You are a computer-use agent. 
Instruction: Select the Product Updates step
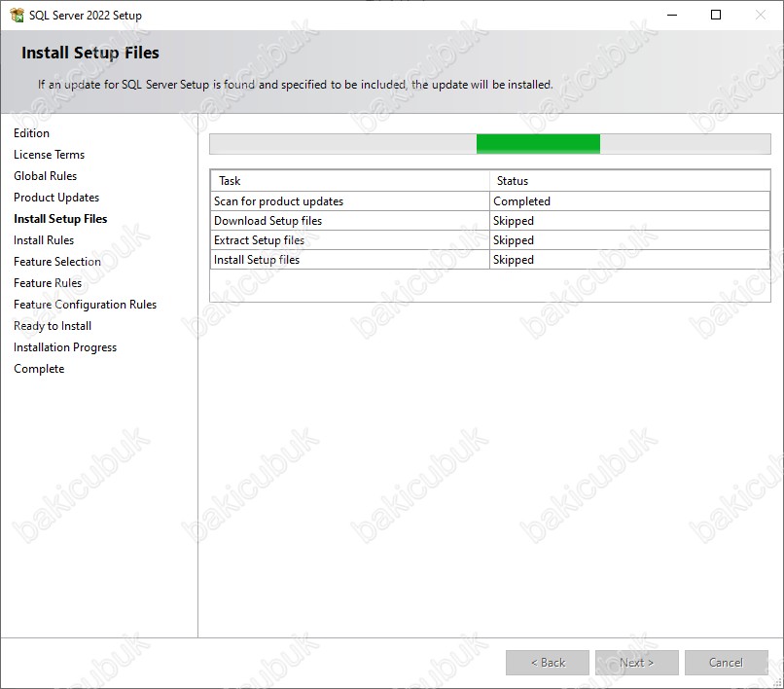click(x=56, y=198)
